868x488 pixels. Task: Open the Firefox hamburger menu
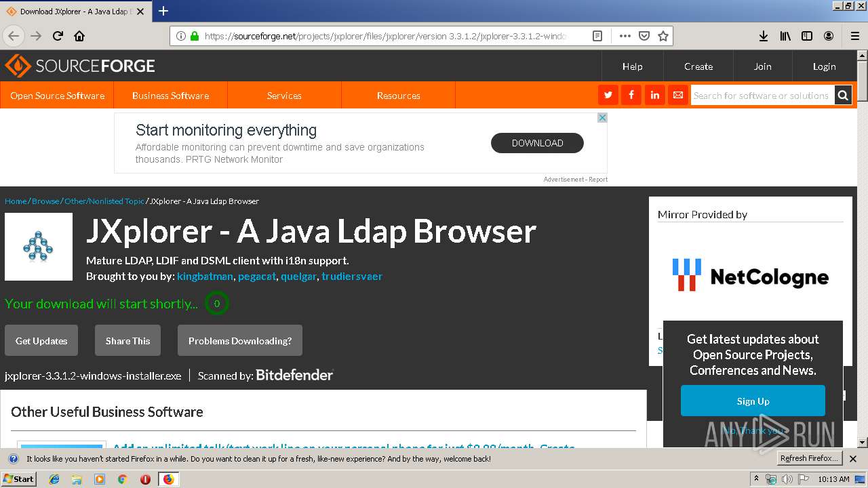(855, 36)
